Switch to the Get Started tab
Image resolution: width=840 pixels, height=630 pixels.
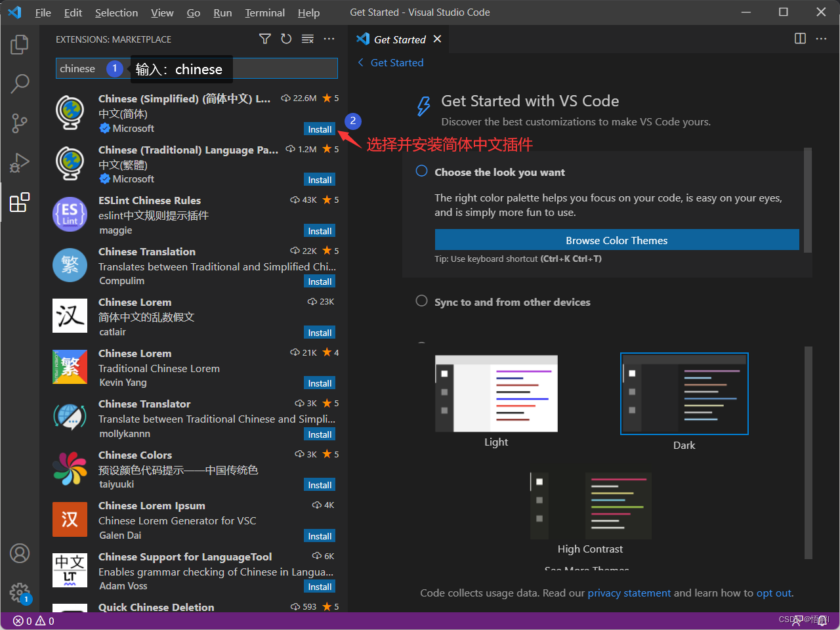pos(400,39)
